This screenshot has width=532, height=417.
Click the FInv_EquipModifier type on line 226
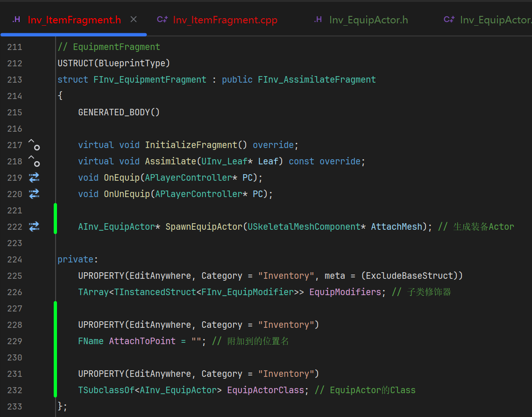pos(248,292)
